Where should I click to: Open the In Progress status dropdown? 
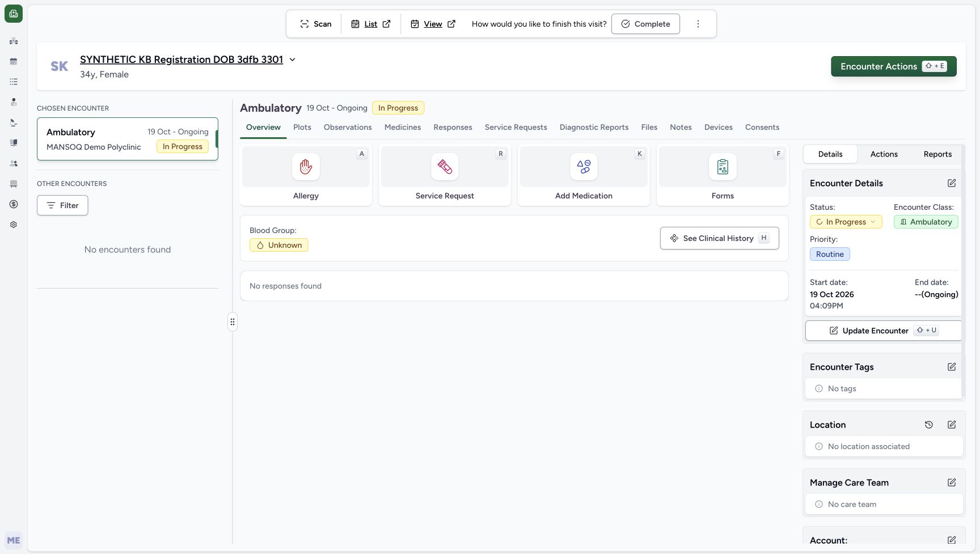pyautogui.click(x=846, y=222)
